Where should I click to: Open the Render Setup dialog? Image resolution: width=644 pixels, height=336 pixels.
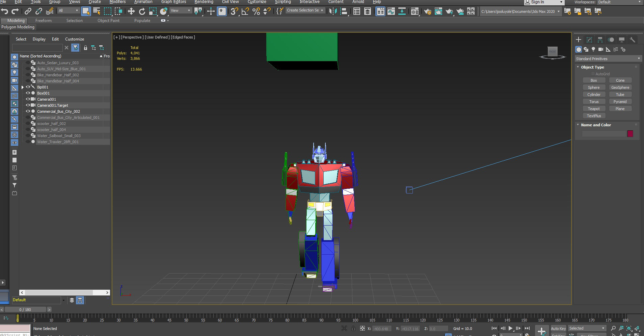(x=428, y=11)
